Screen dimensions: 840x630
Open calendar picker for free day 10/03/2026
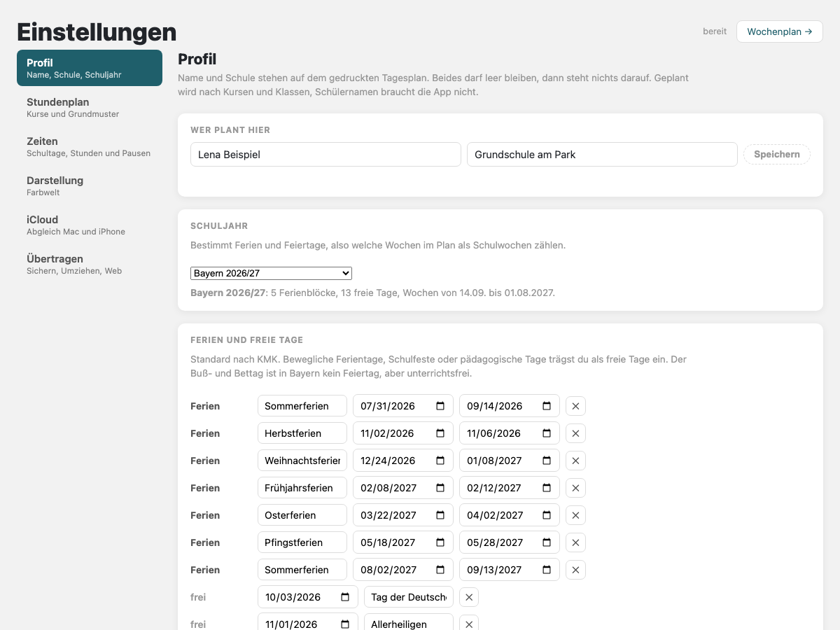[345, 597]
